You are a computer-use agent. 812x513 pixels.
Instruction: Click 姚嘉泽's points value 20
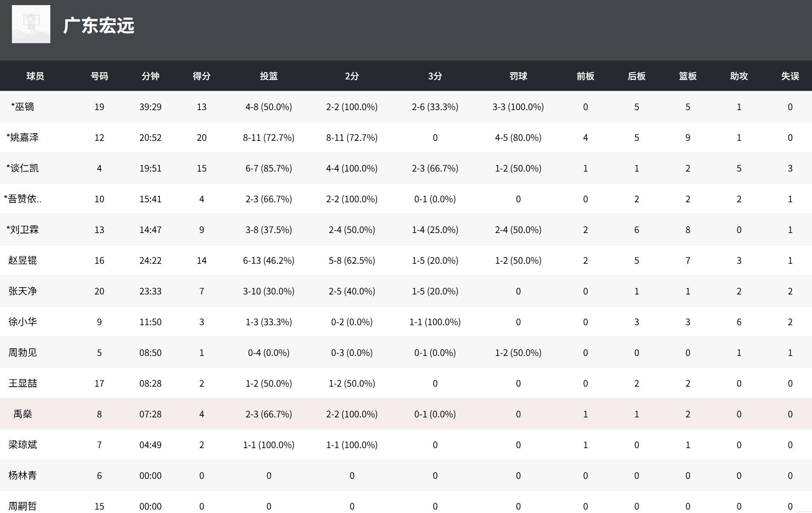click(202, 137)
